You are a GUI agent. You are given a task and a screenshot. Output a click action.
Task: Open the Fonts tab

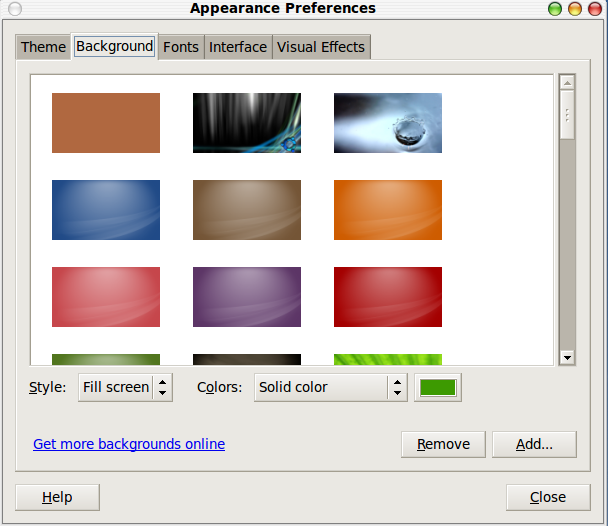click(181, 47)
